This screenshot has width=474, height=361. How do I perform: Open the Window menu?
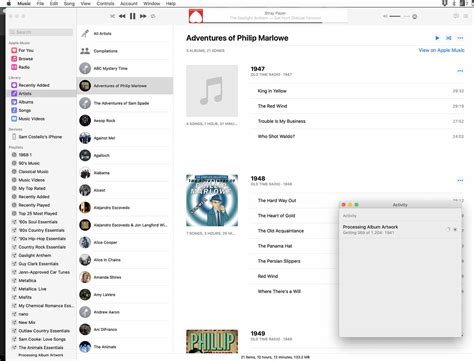pyautogui.click(x=152, y=3)
